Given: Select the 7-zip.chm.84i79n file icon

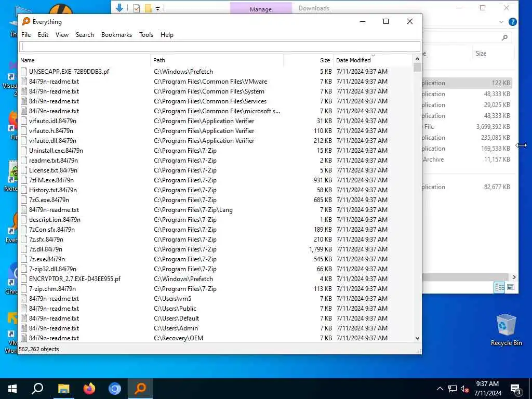Looking at the screenshot, I should click(23, 288).
